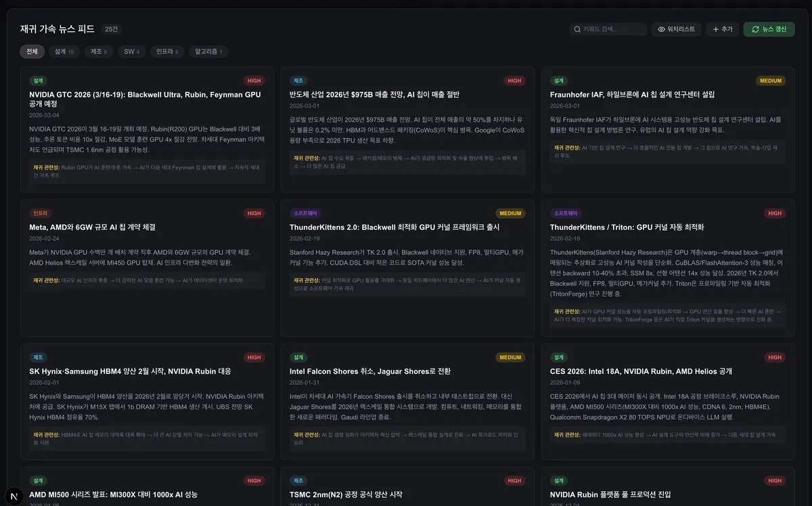Filter by 인프라 4 tab
This screenshot has width=812, height=506.
click(167, 51)
